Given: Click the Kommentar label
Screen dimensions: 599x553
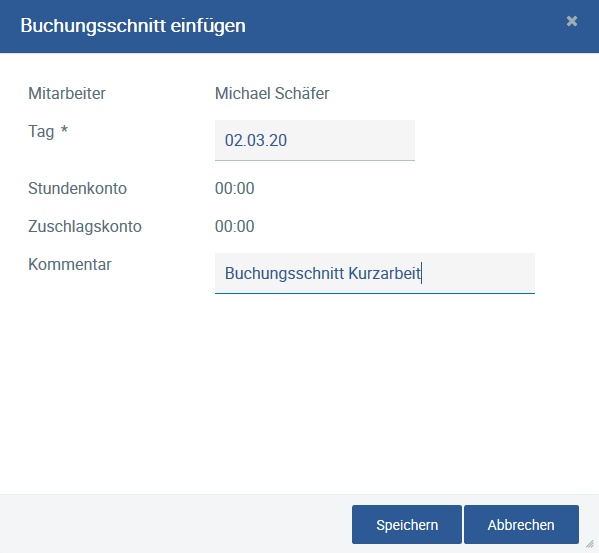Looking at the screenshot, I should [70, 264].
